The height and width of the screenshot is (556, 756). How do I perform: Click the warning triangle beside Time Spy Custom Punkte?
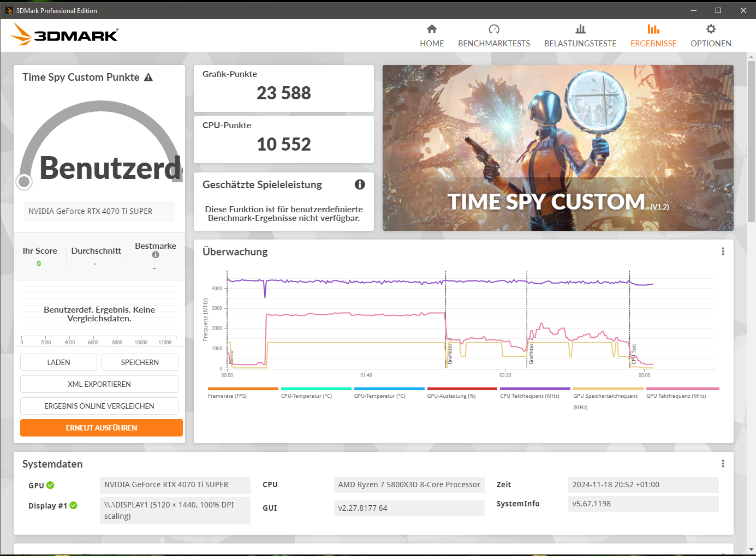point(148,77)
